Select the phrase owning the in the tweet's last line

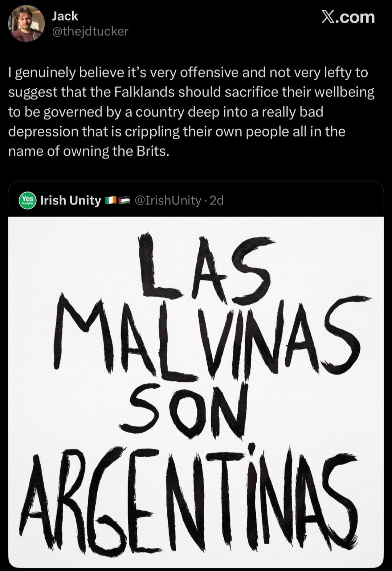(x=99, y=151)
